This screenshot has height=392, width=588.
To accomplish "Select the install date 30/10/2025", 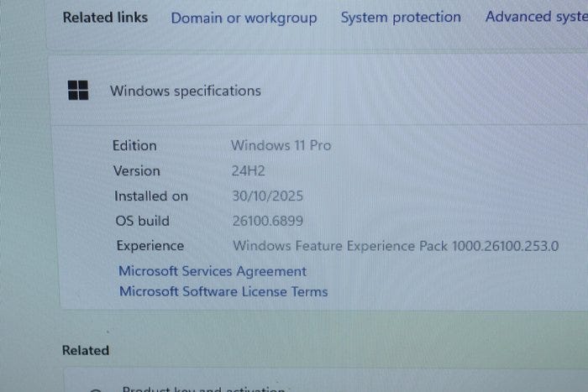I will point(268,196).
